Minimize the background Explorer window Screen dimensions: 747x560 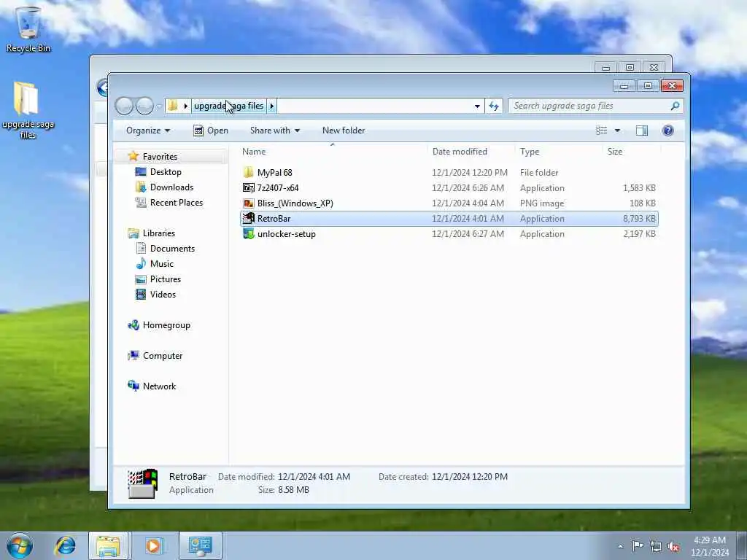605,68
